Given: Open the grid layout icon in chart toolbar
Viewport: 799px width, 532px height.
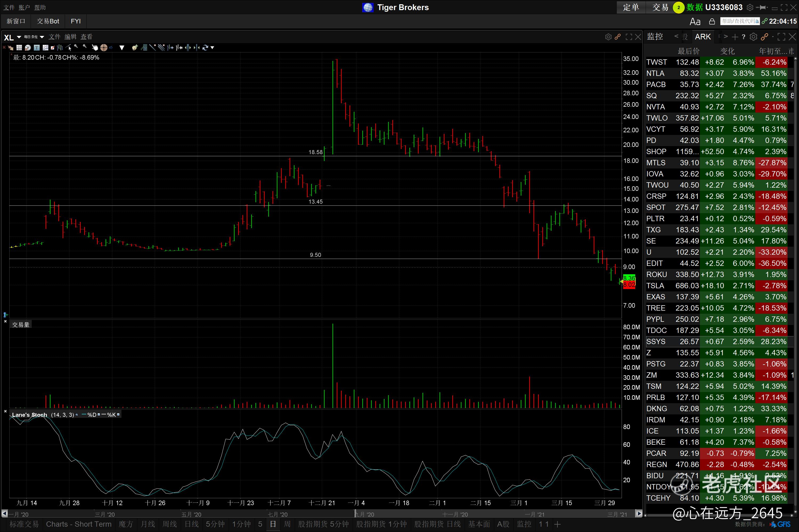Looking at the screenshot, I should (19, 48).
